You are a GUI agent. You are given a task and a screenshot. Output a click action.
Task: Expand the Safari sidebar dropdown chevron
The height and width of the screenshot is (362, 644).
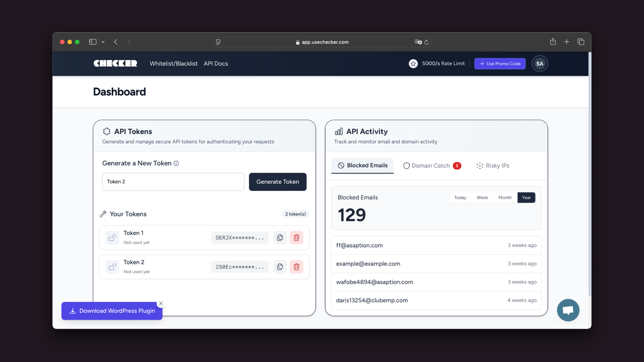tap(103, 42)
